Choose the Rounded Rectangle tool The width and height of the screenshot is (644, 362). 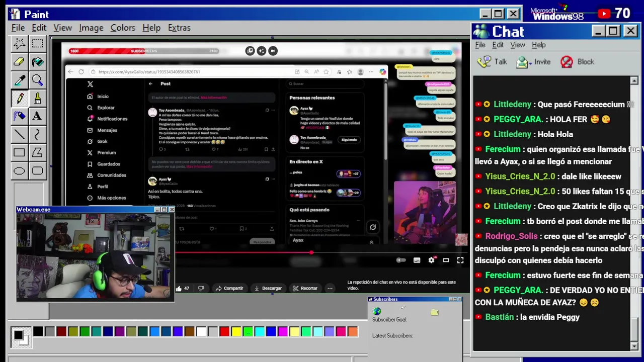37,170
